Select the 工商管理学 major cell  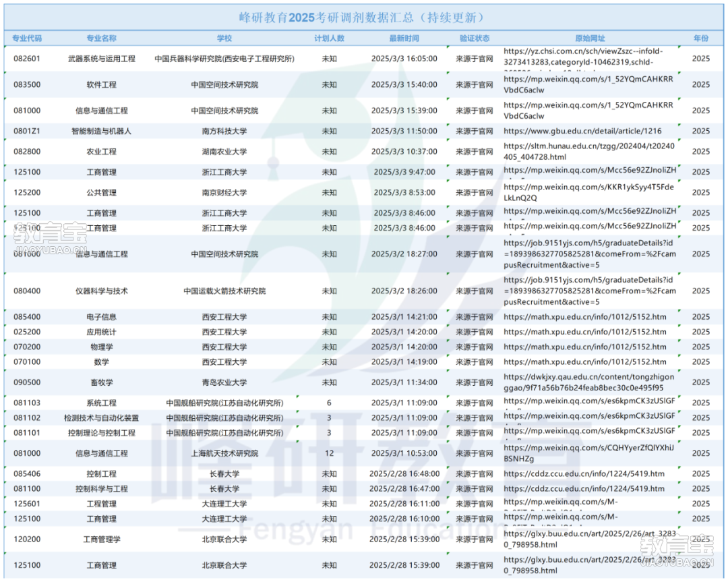click(101, 539)
